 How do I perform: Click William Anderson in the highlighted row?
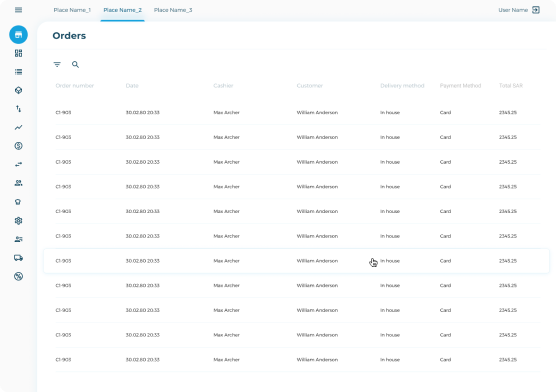pyautogui.click(x=317, y=261)
